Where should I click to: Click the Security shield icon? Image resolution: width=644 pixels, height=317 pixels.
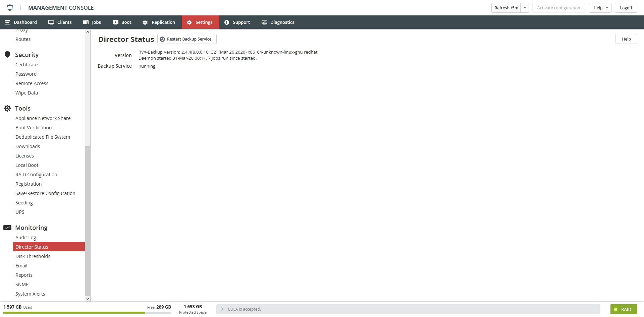(x=7, y=54)
